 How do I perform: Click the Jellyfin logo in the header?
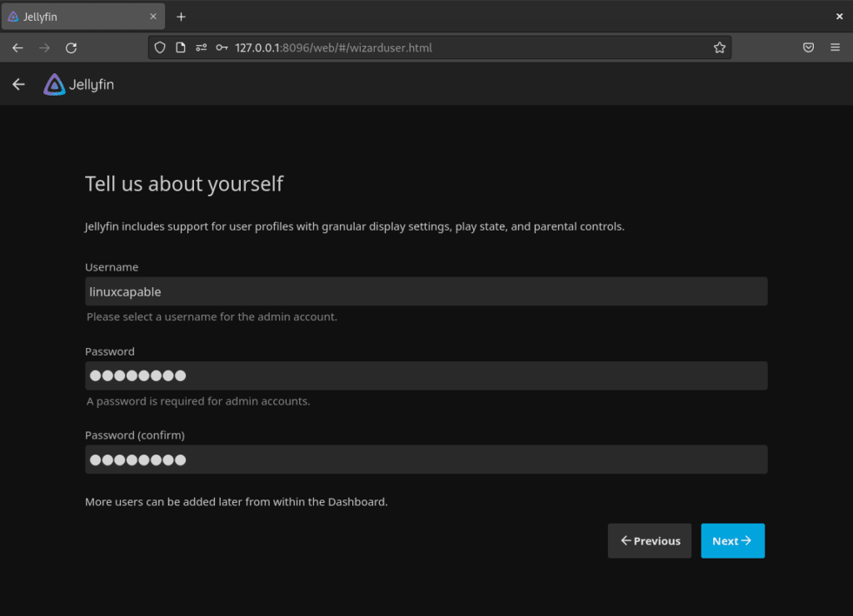[x=79, y=84]
